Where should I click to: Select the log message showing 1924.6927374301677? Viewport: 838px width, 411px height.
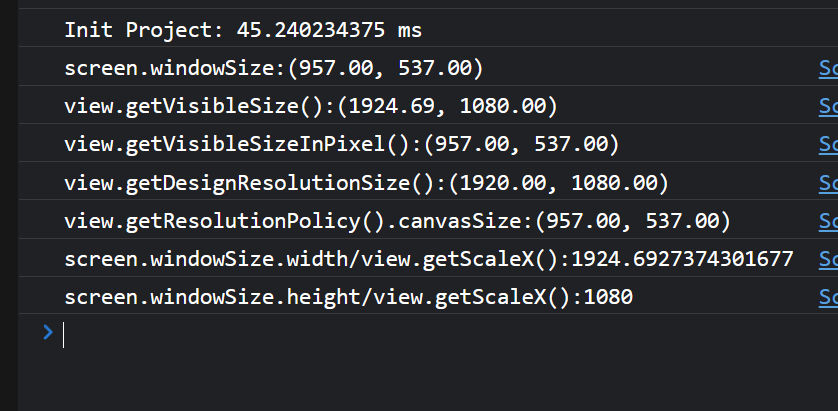click(428, 259)
